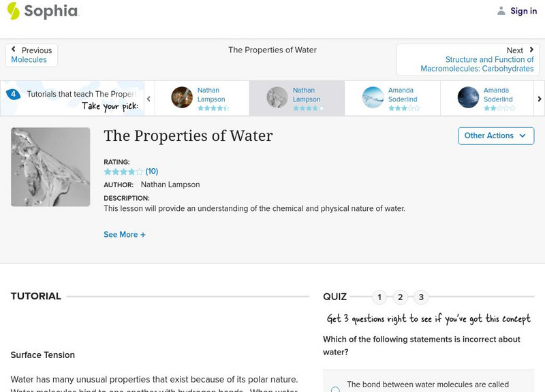The width and height of the screenshot is (545, 392).
Task: Jump to quiz question 3
Action: point(422,297)
